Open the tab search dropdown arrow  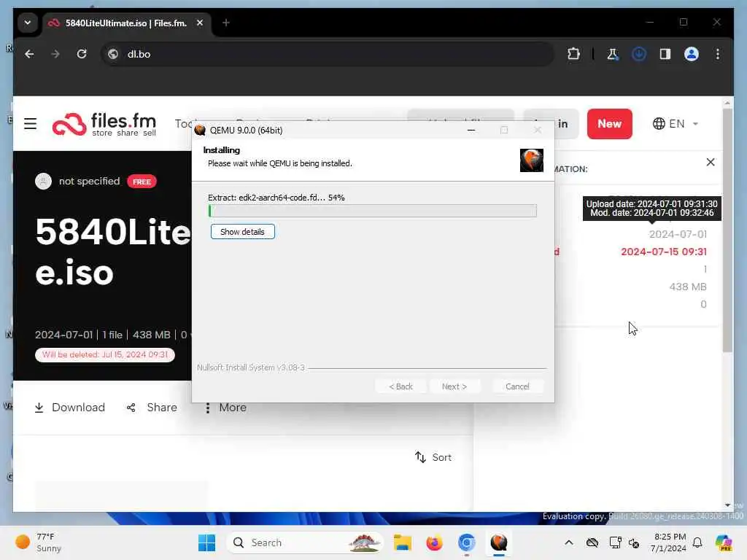pos(28,23)
